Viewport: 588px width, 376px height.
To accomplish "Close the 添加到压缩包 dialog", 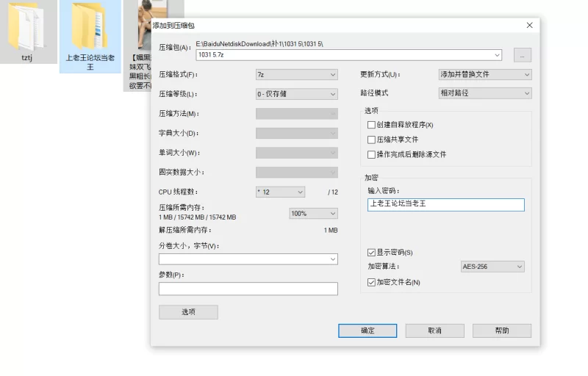I will tap(529, 25).
